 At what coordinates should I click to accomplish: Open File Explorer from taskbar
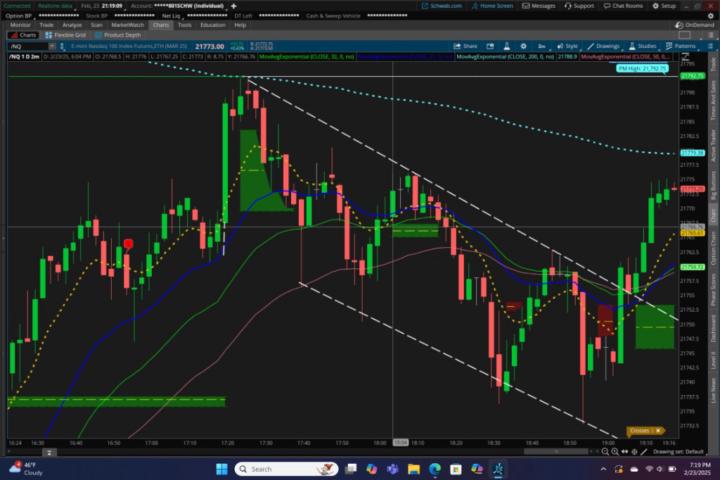pyautogui.click(x=414, y=469)
